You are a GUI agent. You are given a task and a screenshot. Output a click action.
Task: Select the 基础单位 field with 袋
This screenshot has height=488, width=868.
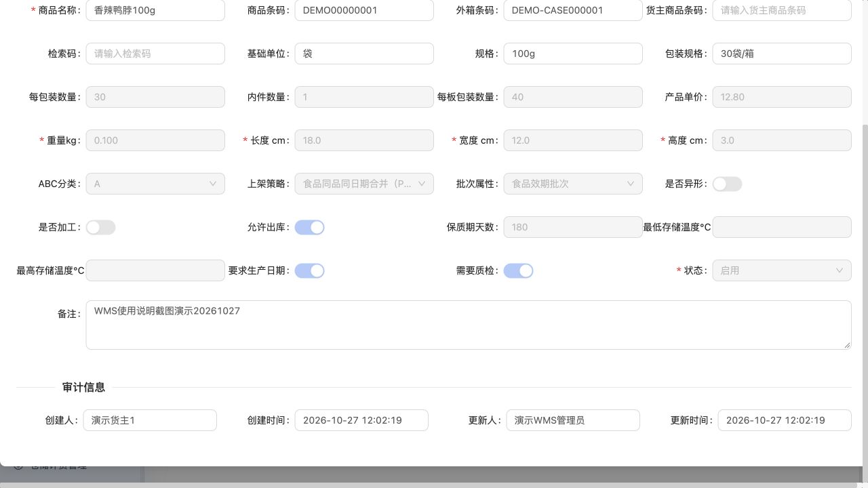[364, 54]
